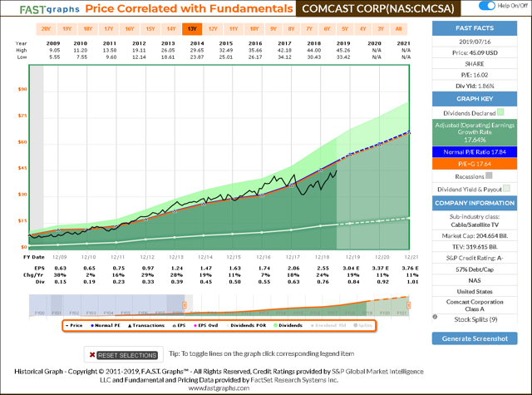Select the 19Y time range tab
This screenshot has width=532, height=395.
[66, 29]
